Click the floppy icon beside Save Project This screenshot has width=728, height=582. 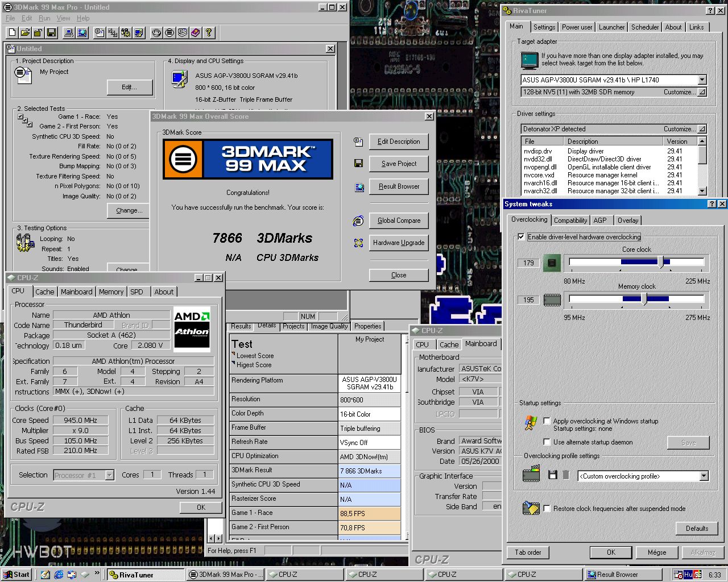358,164
